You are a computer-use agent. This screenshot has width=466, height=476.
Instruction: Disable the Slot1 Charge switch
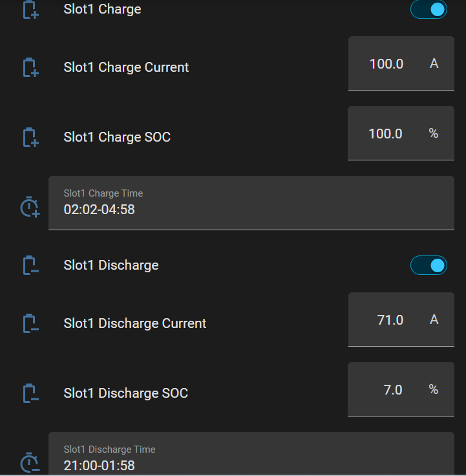click(x=429, y=10)
